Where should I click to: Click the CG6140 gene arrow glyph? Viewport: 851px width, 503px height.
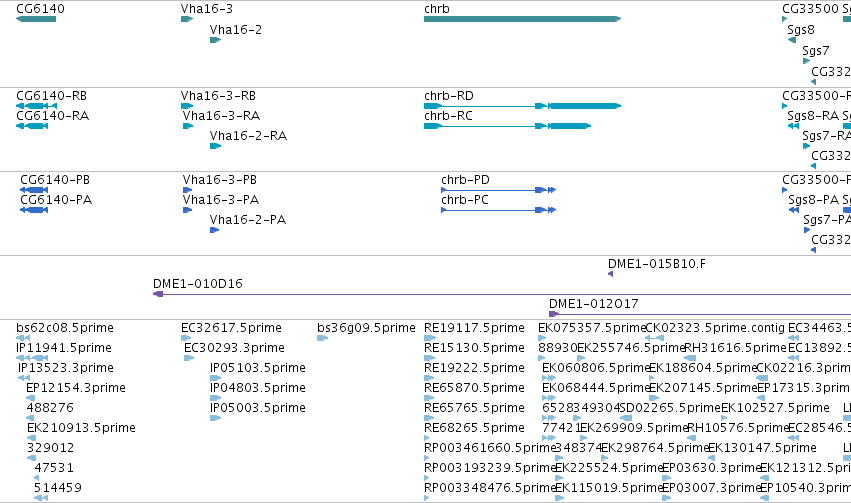click(x=36, y=19)
